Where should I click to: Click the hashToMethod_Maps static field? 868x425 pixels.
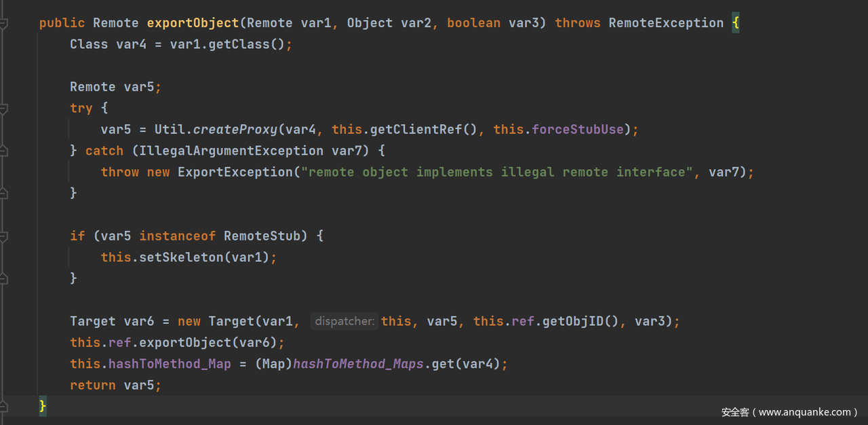pyautogui.click(x=359, y=364)
